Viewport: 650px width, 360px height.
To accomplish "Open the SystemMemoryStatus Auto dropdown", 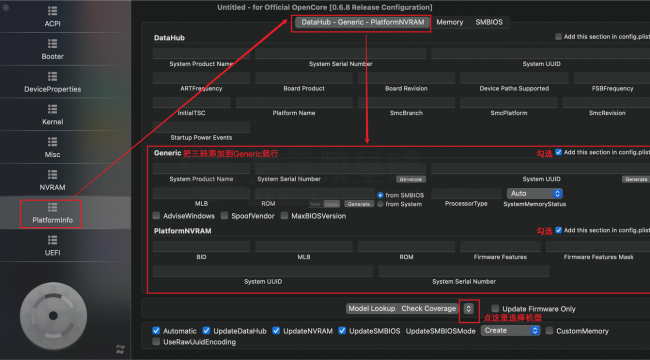I will click(x=534, y=193).
